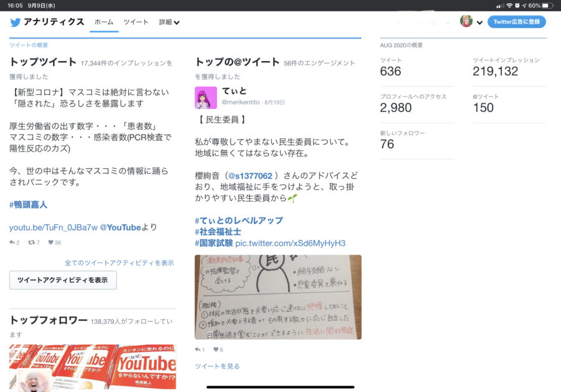Screen dimensions: 561x392
Task: Open the youtu.be/TuFn_0JBa7w link
Action: 54,227
